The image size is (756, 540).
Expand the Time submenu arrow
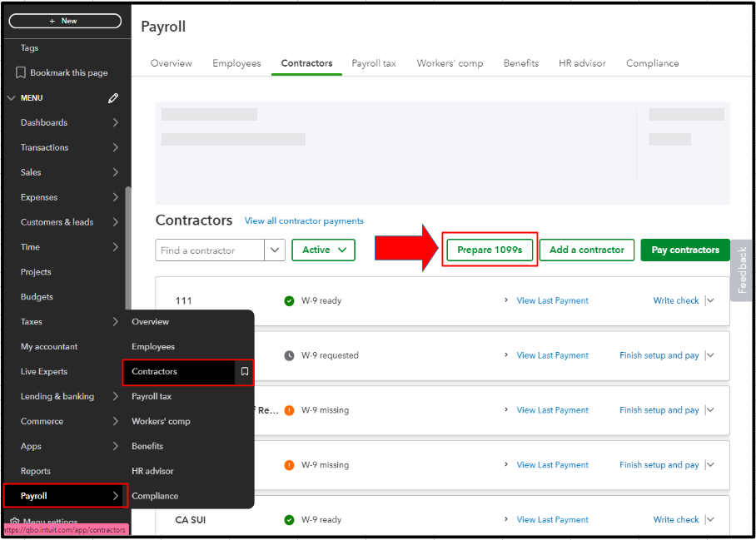(115, 246)
